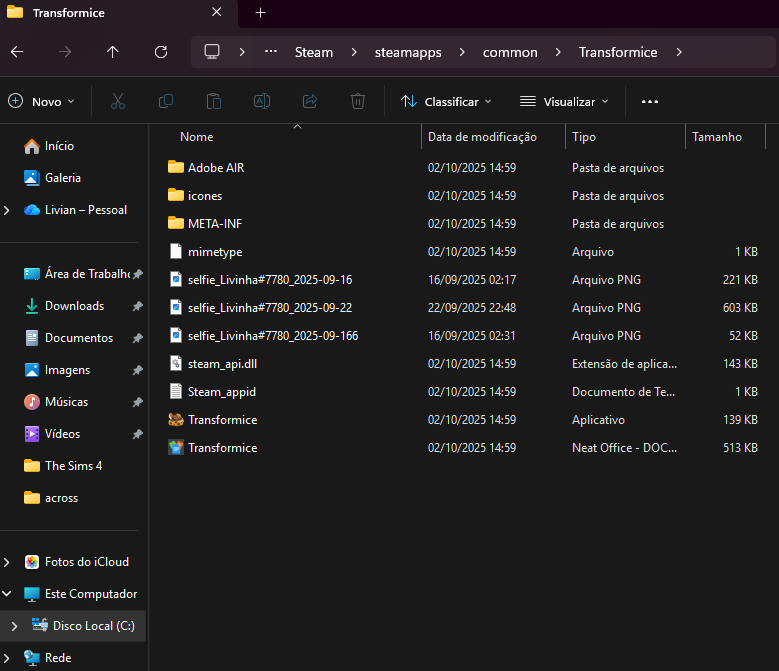Expand chevron after steamapps in address bar
This screenshot has width=779, height=671.
(462, 52)
